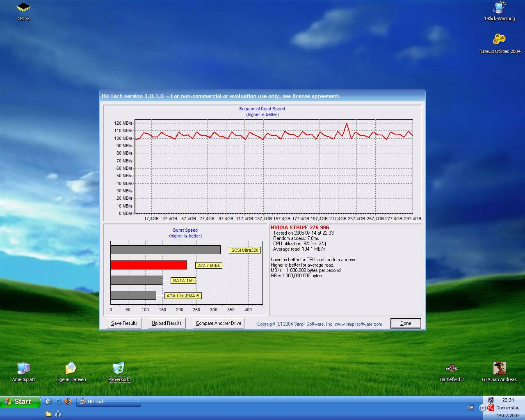Open the folder icon in quick launch
Screen dimensions: 525x420
[49, 414]
